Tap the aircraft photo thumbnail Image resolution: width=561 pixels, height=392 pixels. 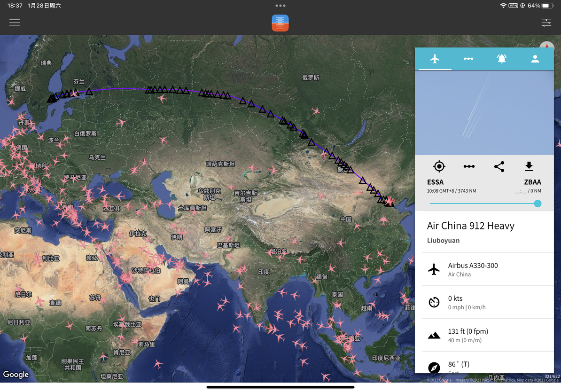pyautogui.click(x=484, y=113)
